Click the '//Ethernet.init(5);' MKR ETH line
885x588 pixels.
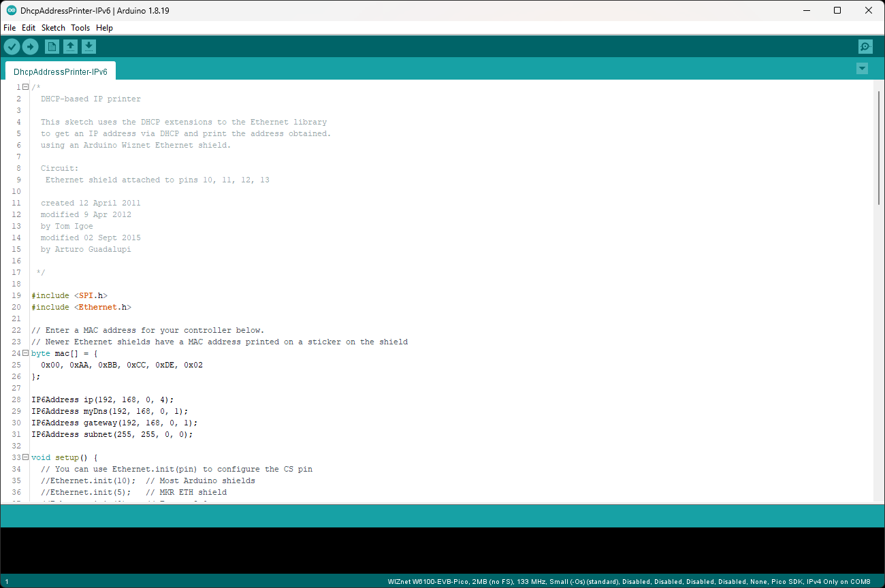coord(133,492)
